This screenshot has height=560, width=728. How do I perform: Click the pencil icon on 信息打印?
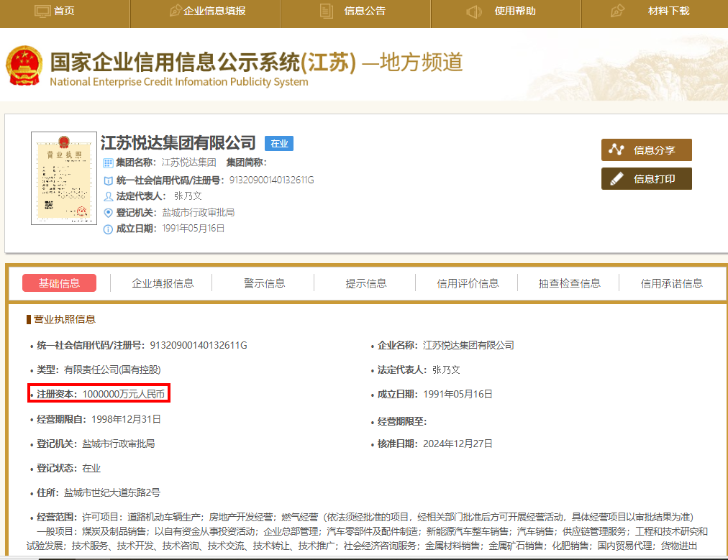616,179
